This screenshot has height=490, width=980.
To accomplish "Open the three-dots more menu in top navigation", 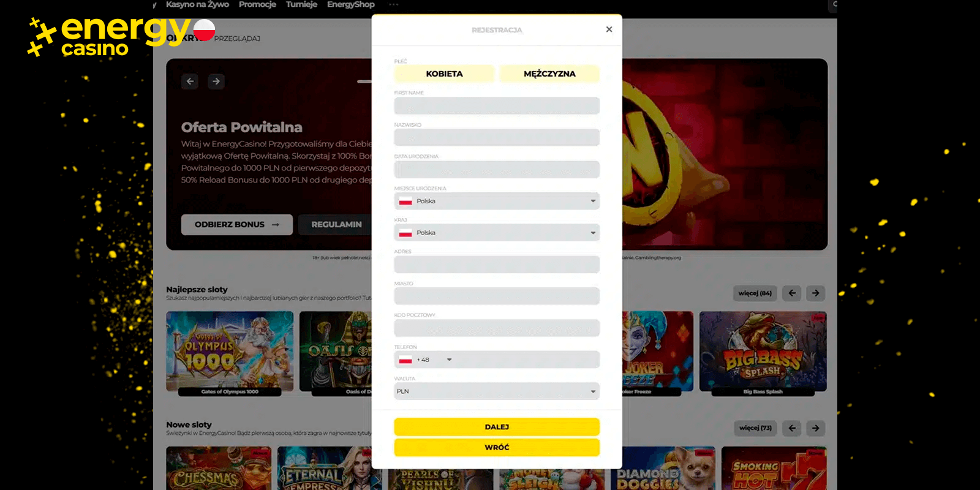I will [393, 4].
